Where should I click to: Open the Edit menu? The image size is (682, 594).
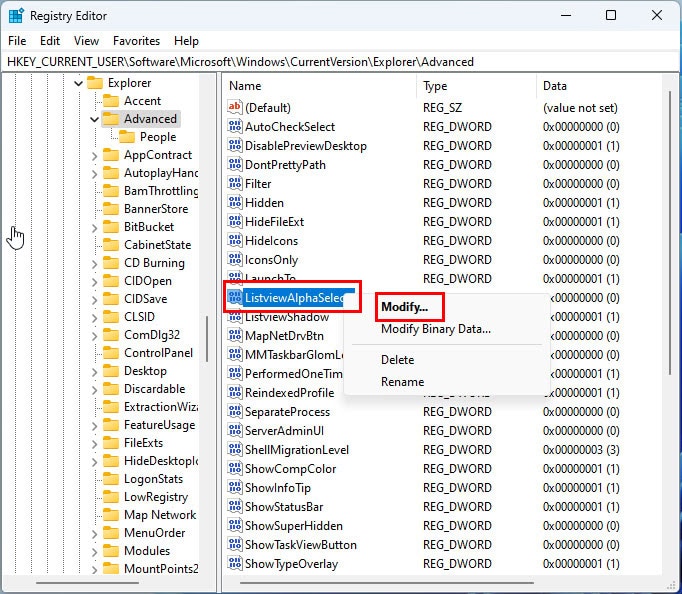50,41
